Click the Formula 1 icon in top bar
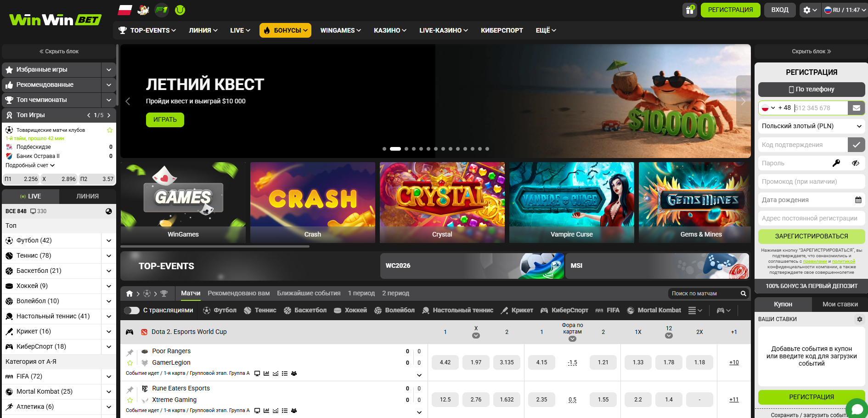The height and width of the screenshot is (418, 868). click(162, 10)
